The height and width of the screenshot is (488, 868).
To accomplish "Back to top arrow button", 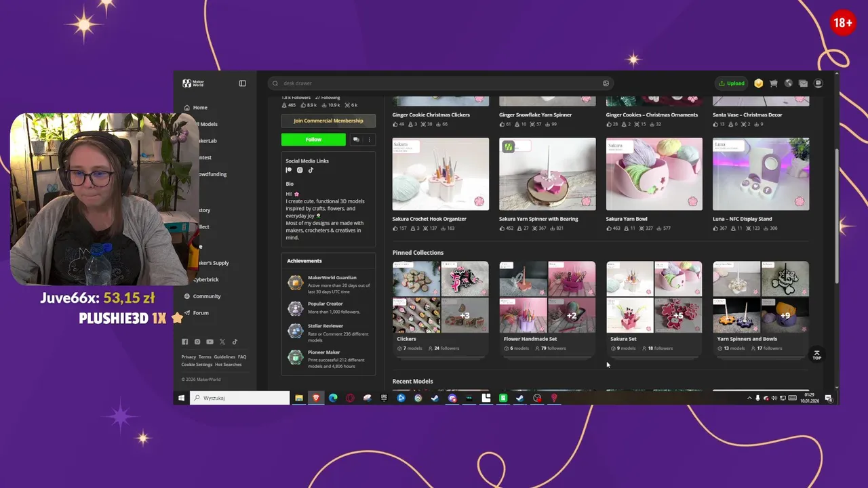I will coord(816,355).
